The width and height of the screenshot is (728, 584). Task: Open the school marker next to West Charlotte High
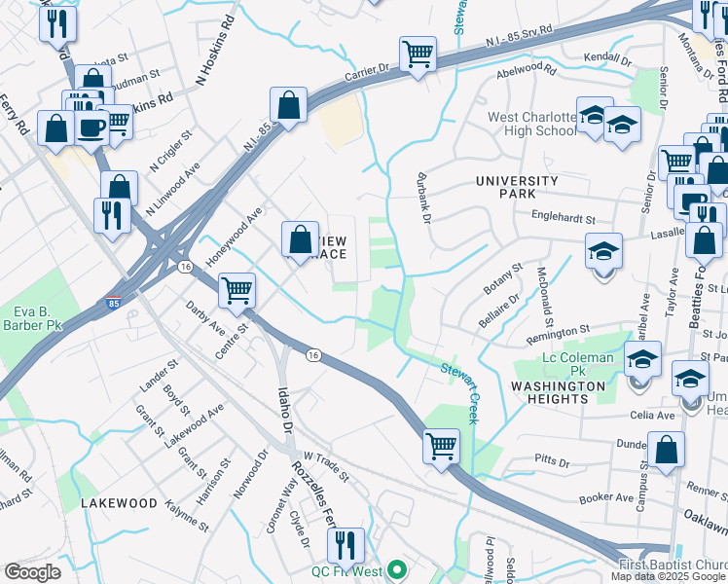pyautogui.click(x=622, y=125)
